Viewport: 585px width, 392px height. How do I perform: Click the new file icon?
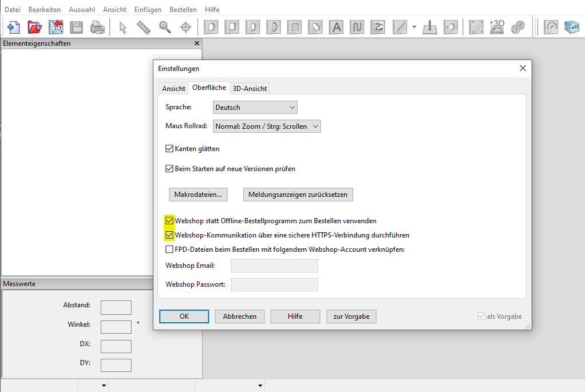tap(14, 27)
